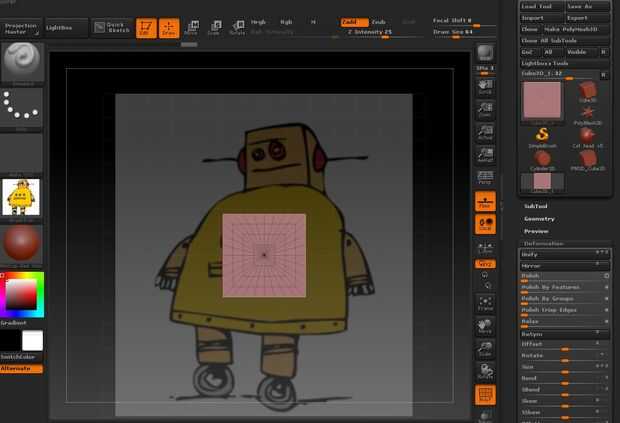Click the canvas Scroll icon
620x423 pixels.
[485, 87]
